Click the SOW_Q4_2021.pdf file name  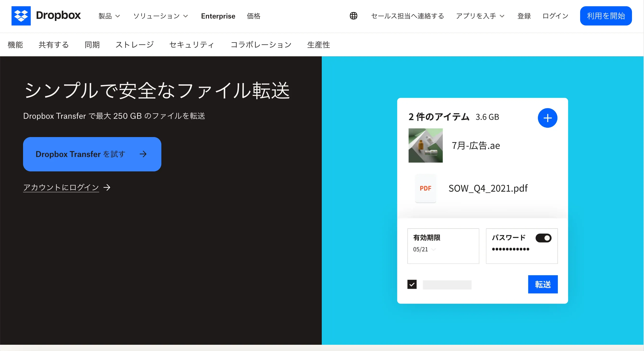[488, 188]
